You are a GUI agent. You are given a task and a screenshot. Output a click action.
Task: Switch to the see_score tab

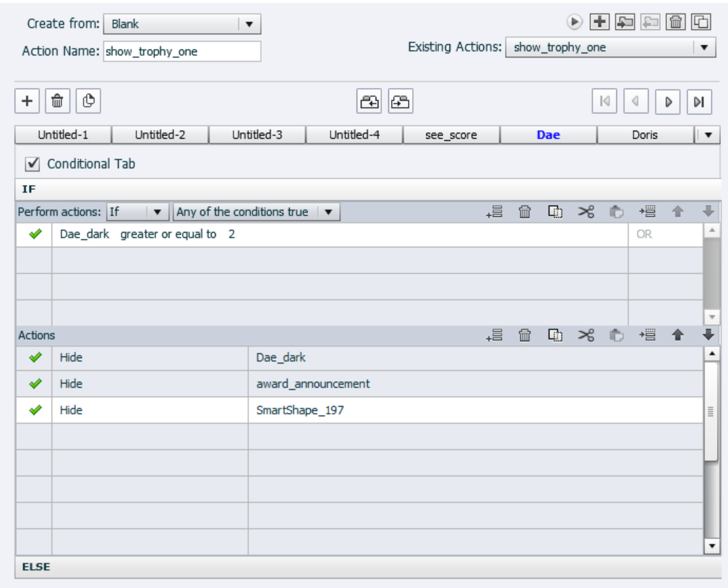click(x=451, y=135)
